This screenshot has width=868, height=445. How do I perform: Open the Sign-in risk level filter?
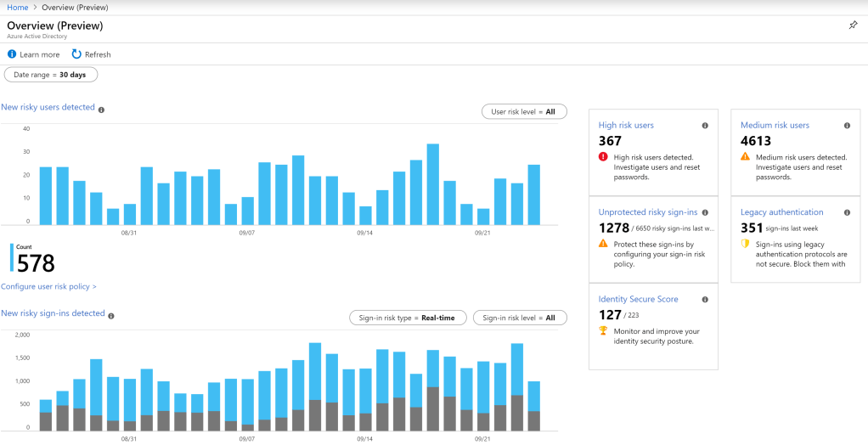519,318
